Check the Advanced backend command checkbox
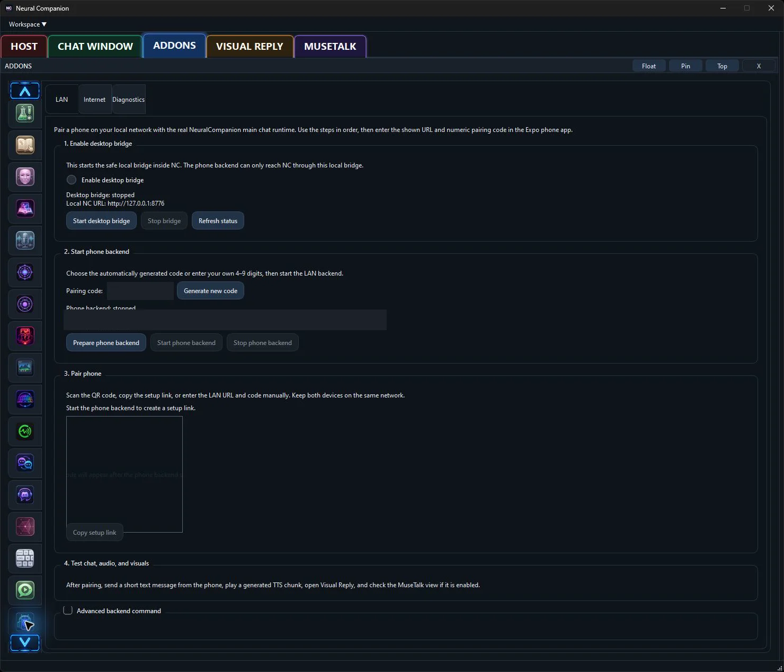This screenshot has height=672, width=784. point(68,611)
